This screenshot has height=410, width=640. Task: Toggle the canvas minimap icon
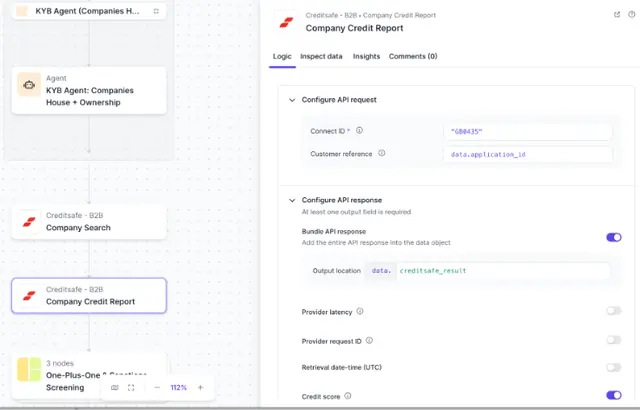coord(115,388)
